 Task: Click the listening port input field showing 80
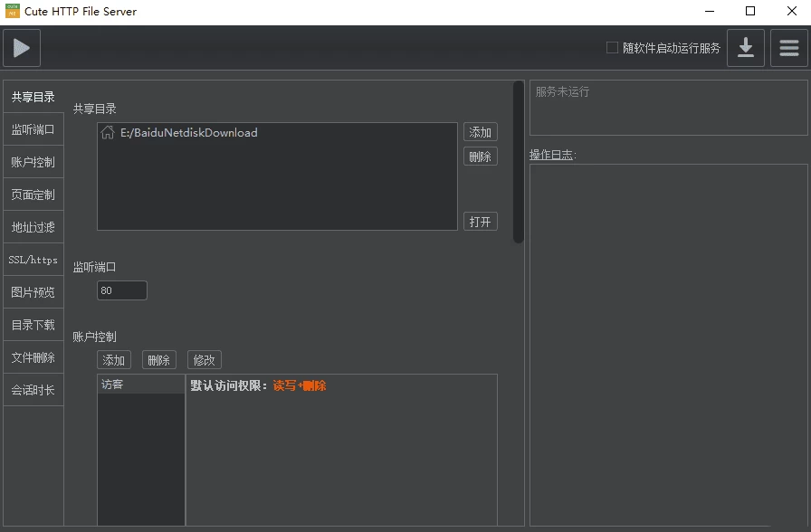[121, 290]
